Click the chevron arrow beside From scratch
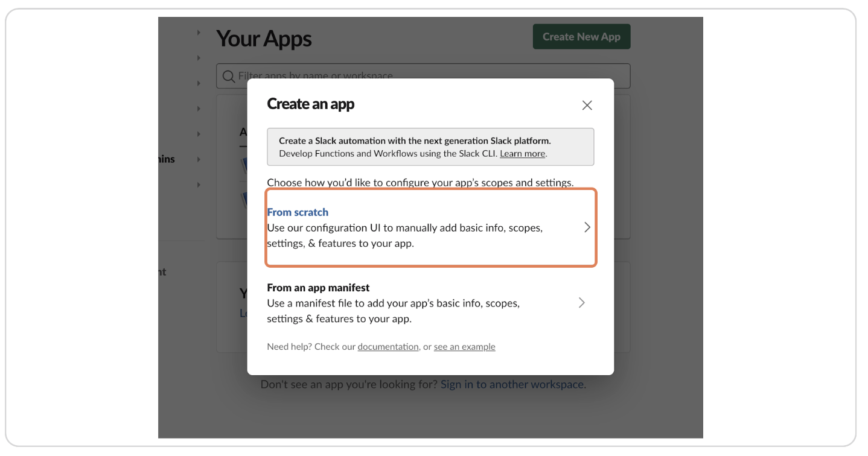 [587, 227]
